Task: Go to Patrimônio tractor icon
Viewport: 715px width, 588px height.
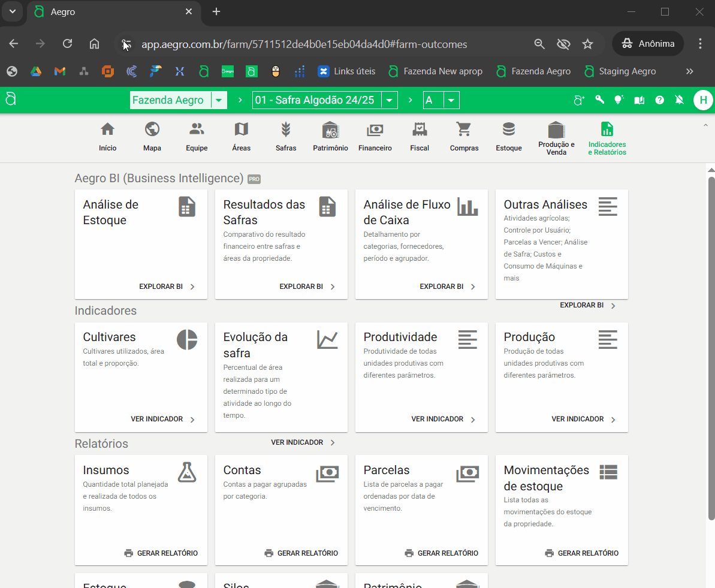Action: tap(330, 129)
